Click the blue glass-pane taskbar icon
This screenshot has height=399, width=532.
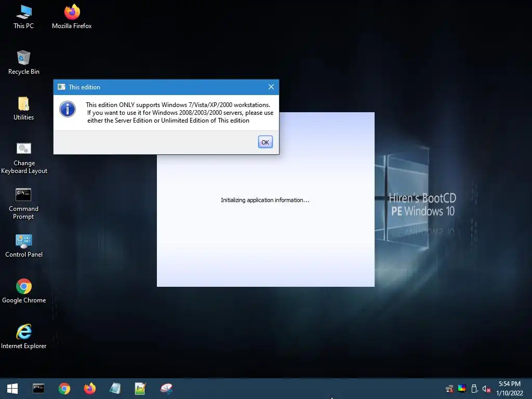[x=115, y=389]
